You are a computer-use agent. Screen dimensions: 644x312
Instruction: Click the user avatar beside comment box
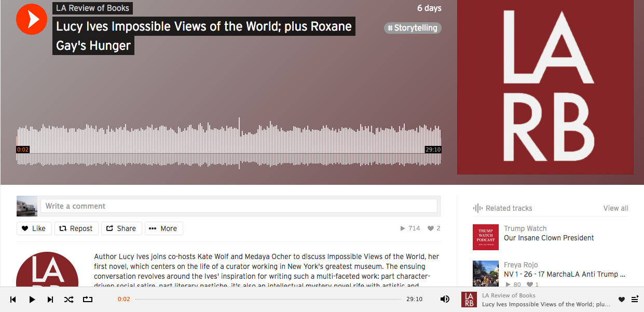[27, 206]
